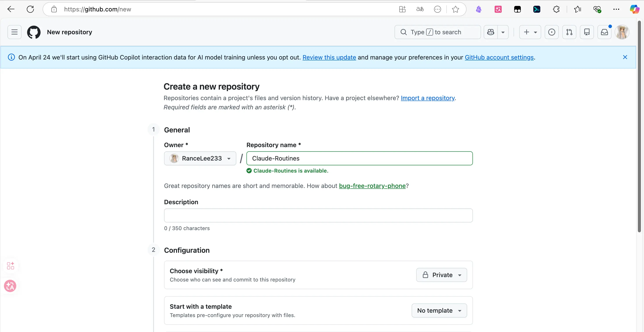The height and width of the screenshot is (332, 644).
Task: Click the GitHub Octocat logo
Action: click(x=34, y=32)
